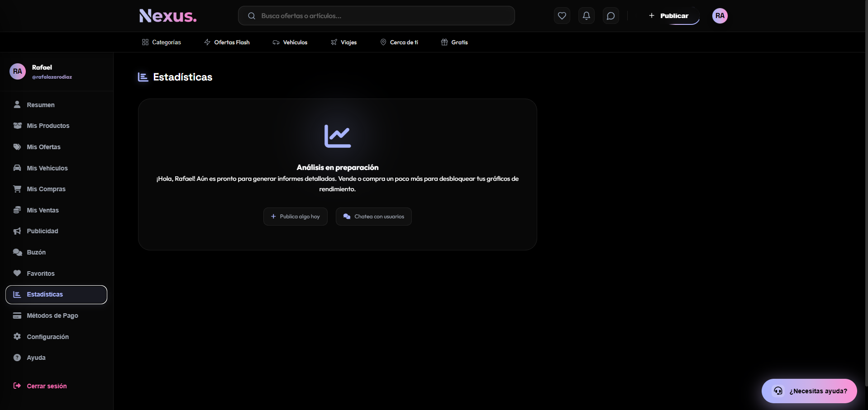This screenshot has width=868, height=410.
Task: Open Métodos de Pago
Action: pos(56,316)
